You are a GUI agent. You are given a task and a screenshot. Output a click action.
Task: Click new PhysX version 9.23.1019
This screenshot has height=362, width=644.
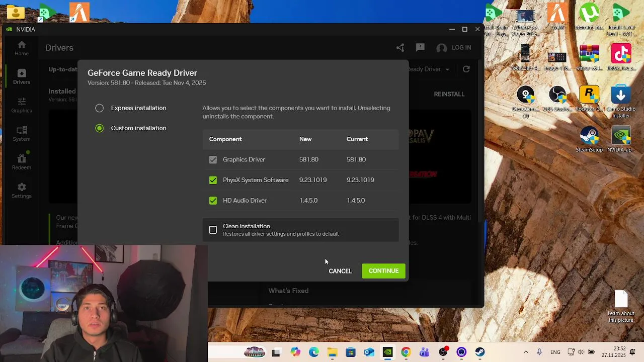point(313,180)
